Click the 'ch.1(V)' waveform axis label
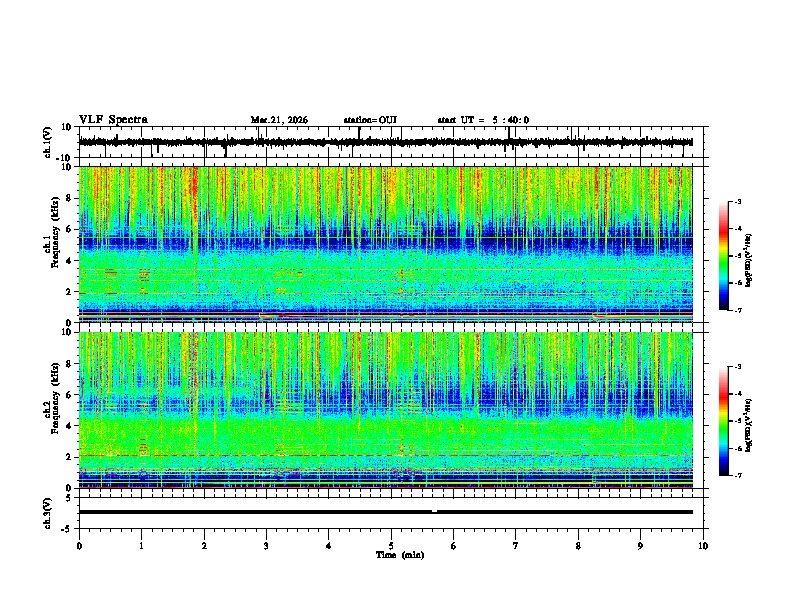 click(x=48, y=142)
